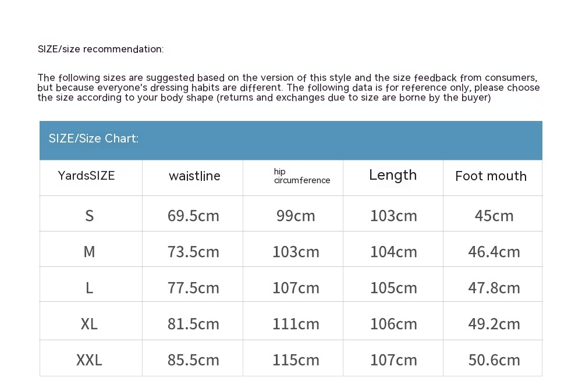Click the SIZE/size recommendation heading
Viewport: 582px width, 392px height.
101,49
